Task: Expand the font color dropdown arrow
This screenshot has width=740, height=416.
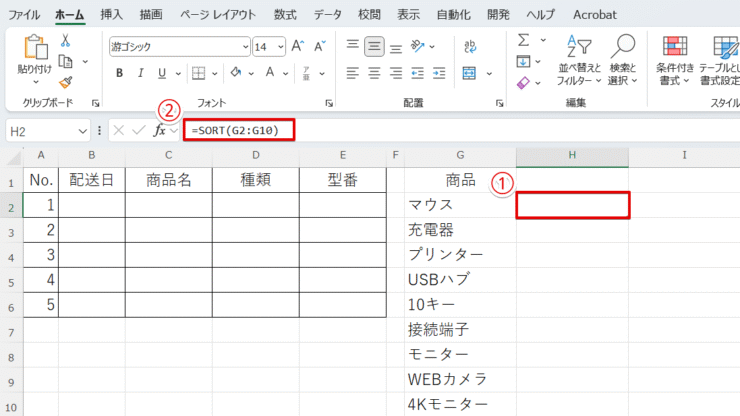Action: [286, 74]
